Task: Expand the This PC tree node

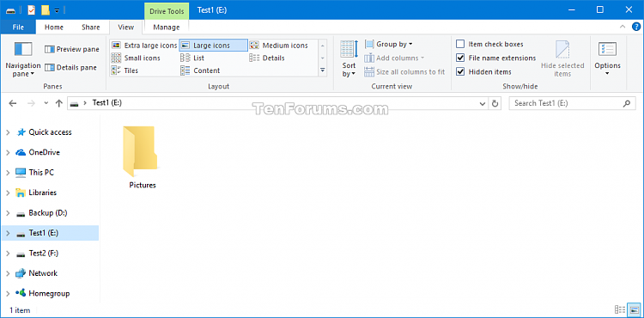Action: point(8,173)
